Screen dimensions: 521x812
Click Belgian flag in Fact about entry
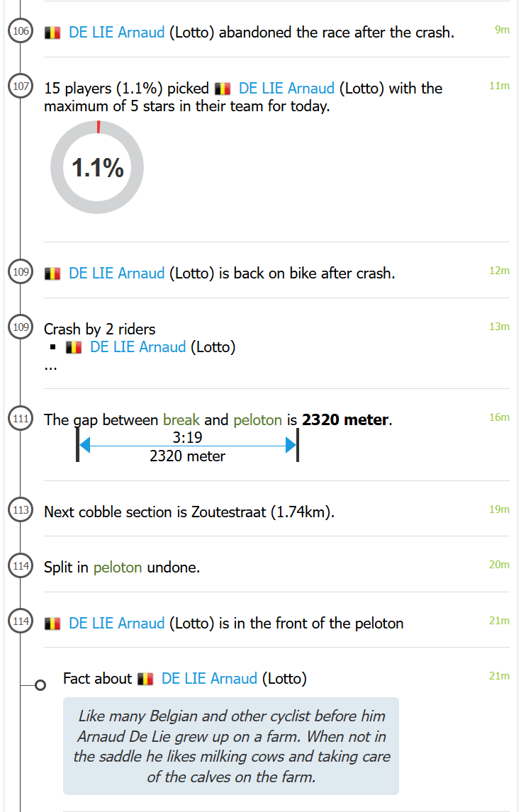click(x=145, y=679)
